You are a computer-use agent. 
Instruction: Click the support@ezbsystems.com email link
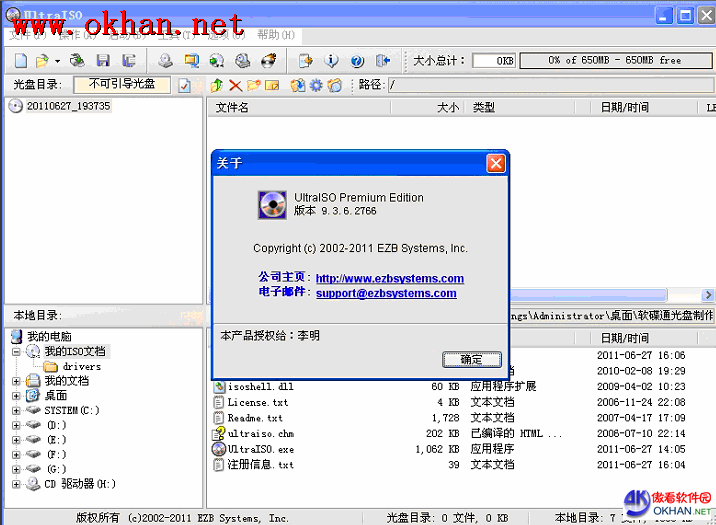point(386,293)
